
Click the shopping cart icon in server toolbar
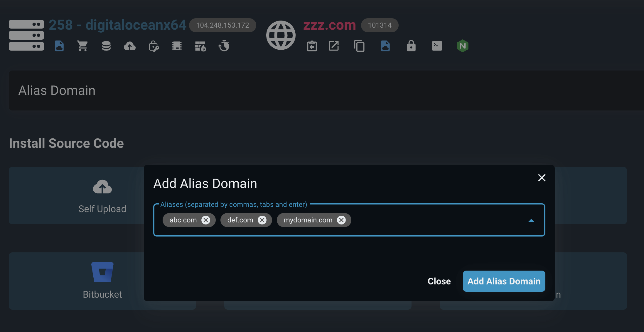(82, 46)
